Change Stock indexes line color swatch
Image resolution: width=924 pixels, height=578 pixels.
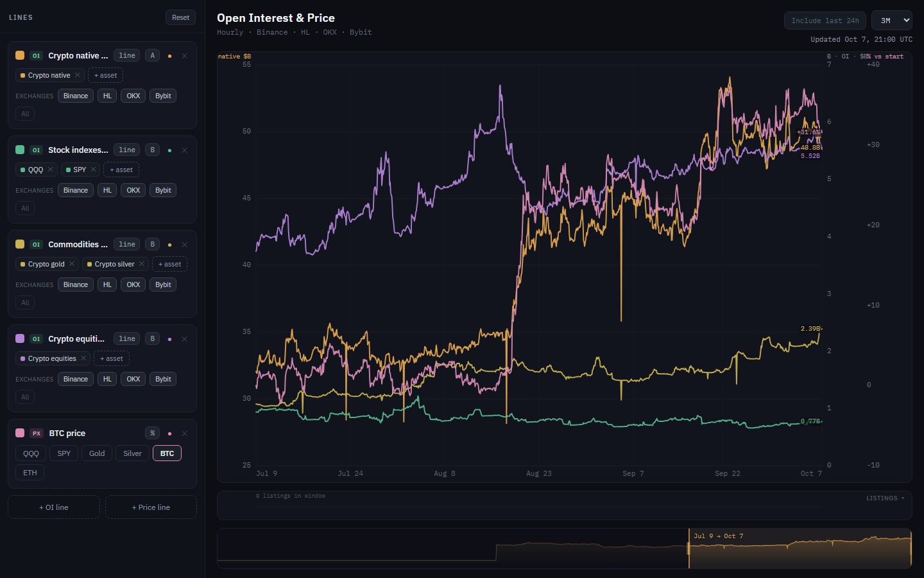(x=20, y=150)
